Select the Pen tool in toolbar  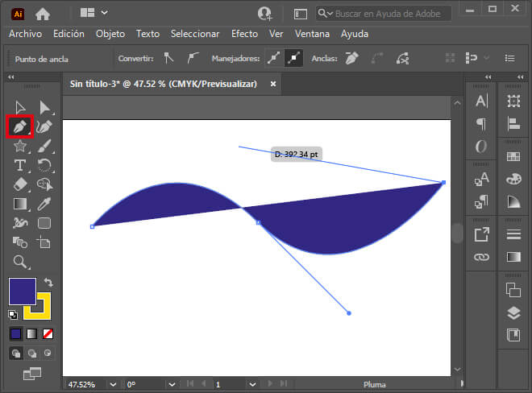pos(20,126)
